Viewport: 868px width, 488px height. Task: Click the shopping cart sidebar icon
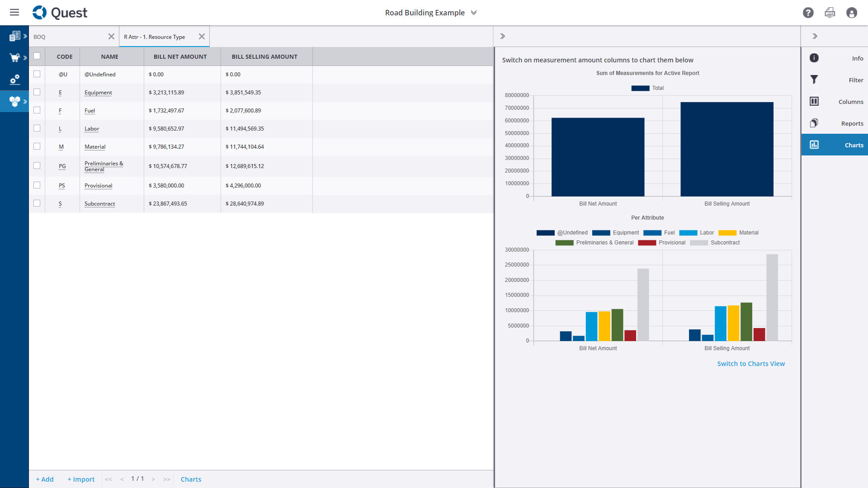14,58
